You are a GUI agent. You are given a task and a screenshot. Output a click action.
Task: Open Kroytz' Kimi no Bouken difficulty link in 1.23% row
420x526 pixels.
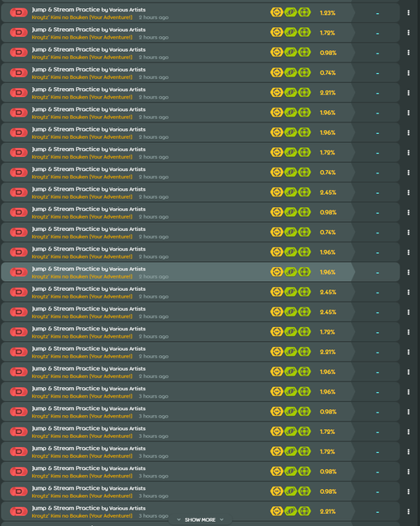tap(82, 17)
